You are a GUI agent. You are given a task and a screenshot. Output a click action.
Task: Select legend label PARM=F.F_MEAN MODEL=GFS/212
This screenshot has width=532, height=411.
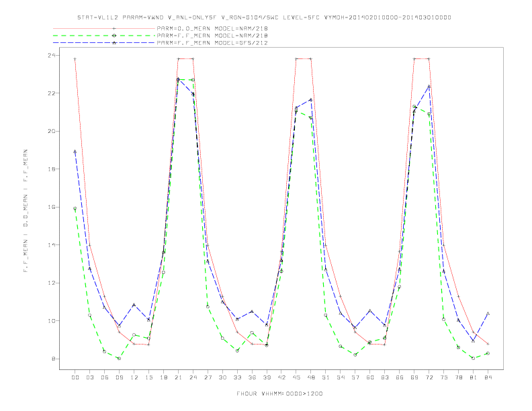pyautogui.click(x=212, y=43)
